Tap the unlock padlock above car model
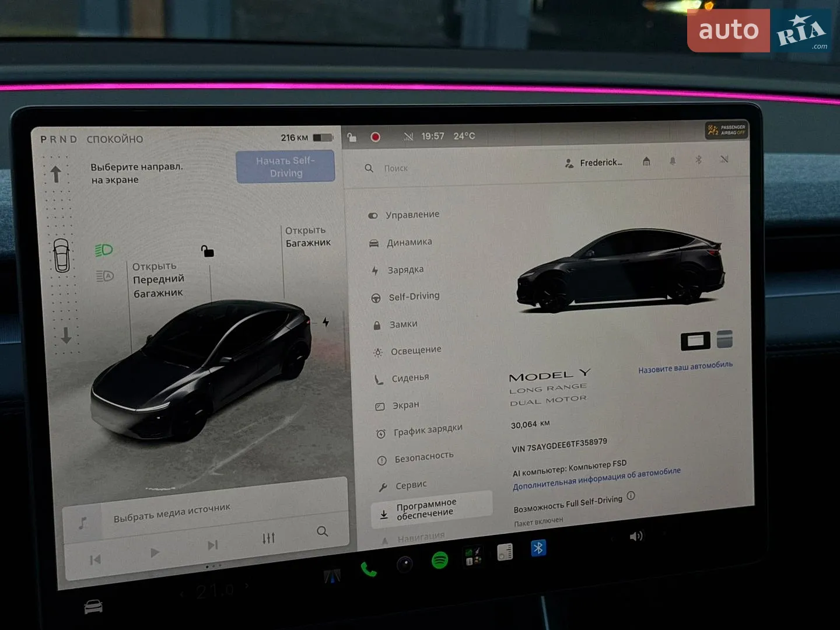The width and height of the screenshot is (840, 630). pos(207,251)
